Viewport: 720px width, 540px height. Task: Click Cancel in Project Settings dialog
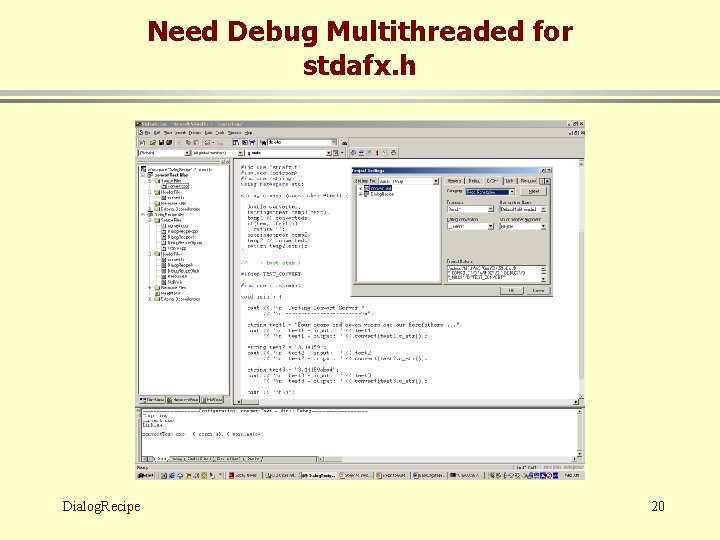(538, 290)
